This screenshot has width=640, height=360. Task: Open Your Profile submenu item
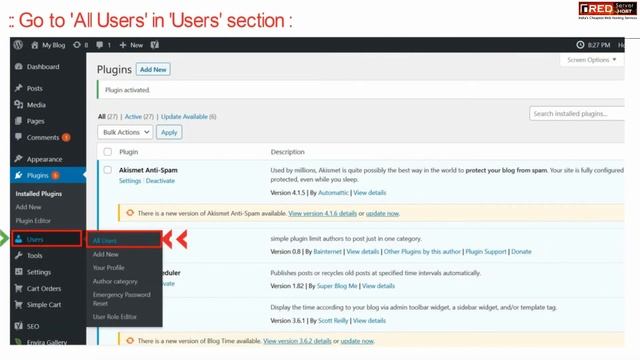pos(109,268)
